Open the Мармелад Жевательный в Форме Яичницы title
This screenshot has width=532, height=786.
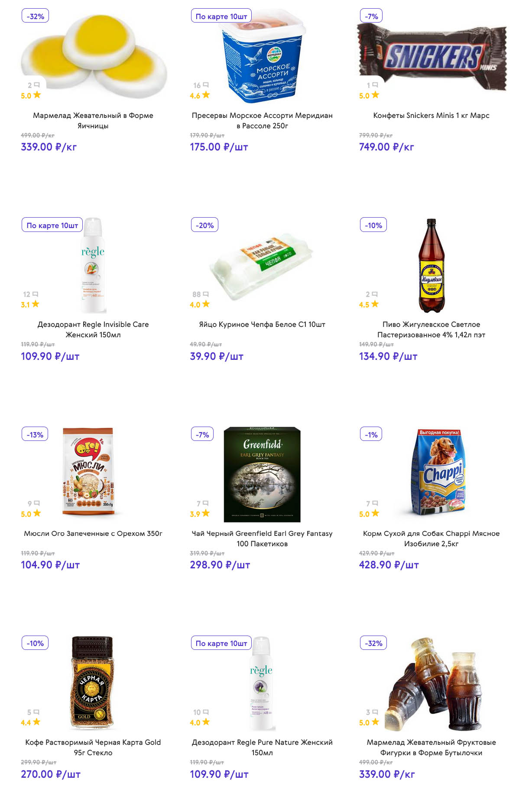pos(93,121)
